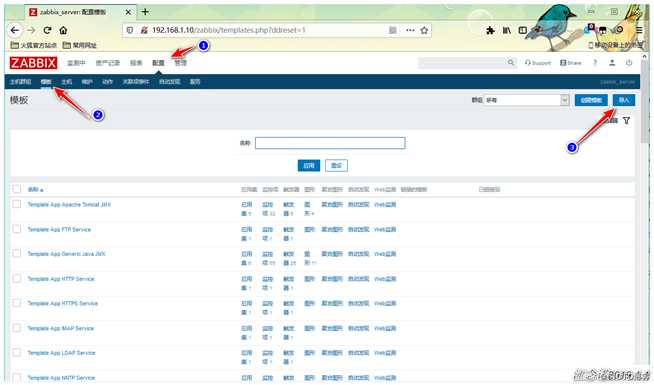Open the 动作 submenu item
Viewport: 654px width, 385px height.
(x=108, y=82)
